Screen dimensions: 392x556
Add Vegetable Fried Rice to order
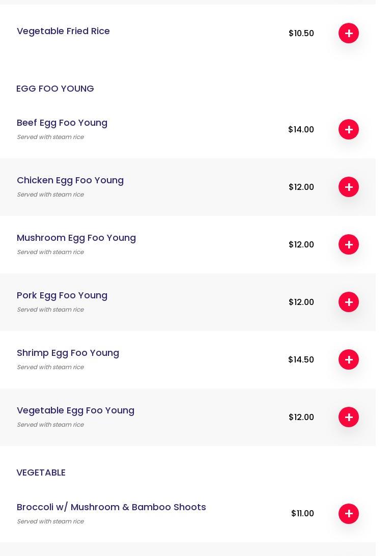pos(349,33)
